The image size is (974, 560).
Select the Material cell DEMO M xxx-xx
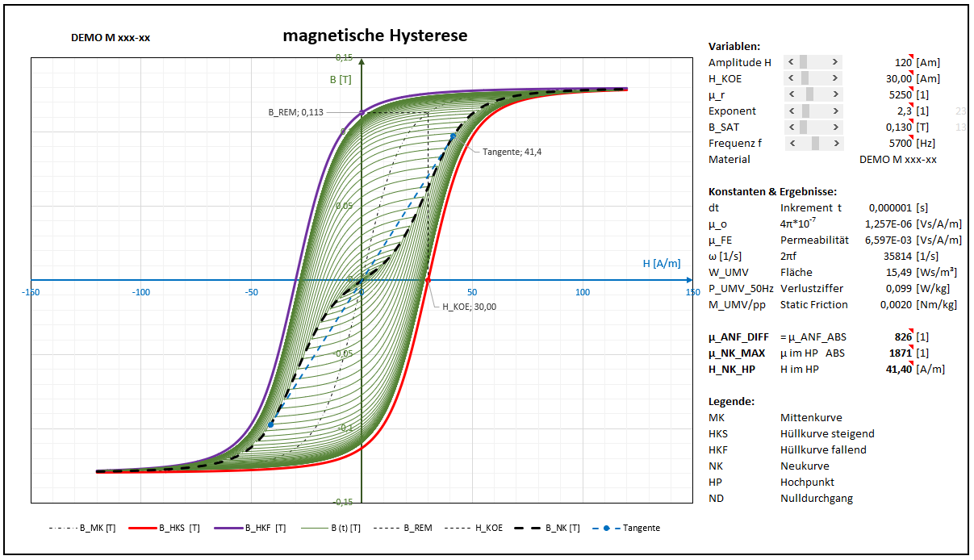pyautogui.click(x=897, y=159)
